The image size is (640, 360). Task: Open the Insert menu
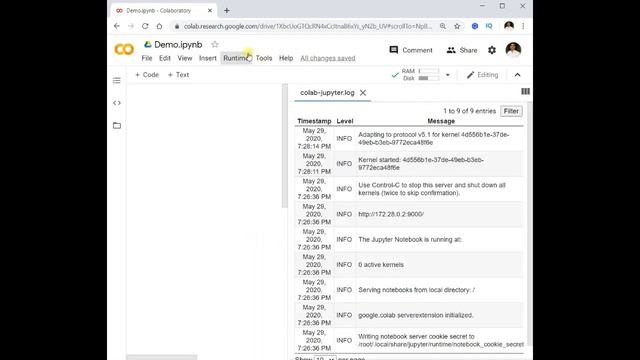tap(208, 58)
